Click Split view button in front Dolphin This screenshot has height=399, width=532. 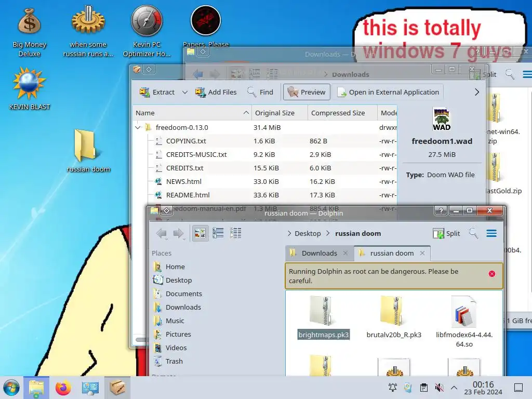click(x=446, y=233)
